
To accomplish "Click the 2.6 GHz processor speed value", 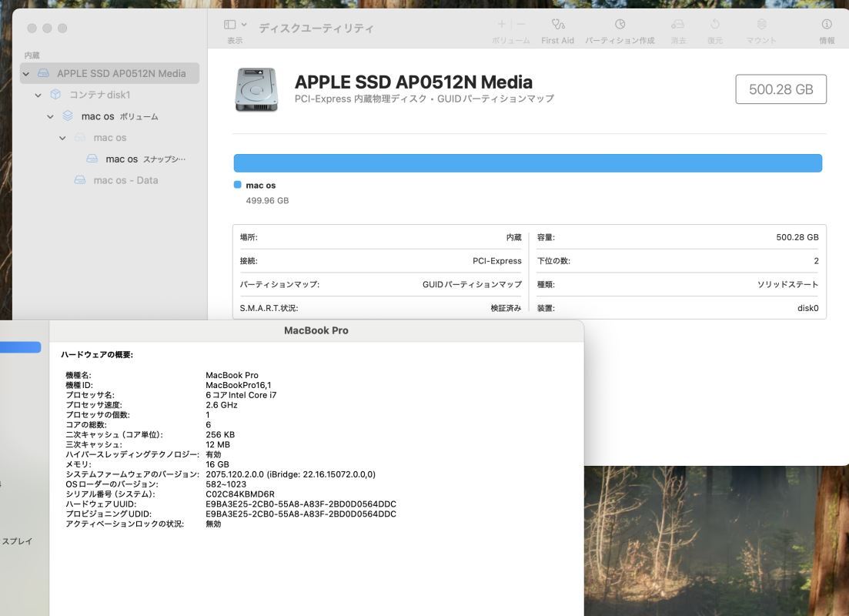I will tap(222, 405).
